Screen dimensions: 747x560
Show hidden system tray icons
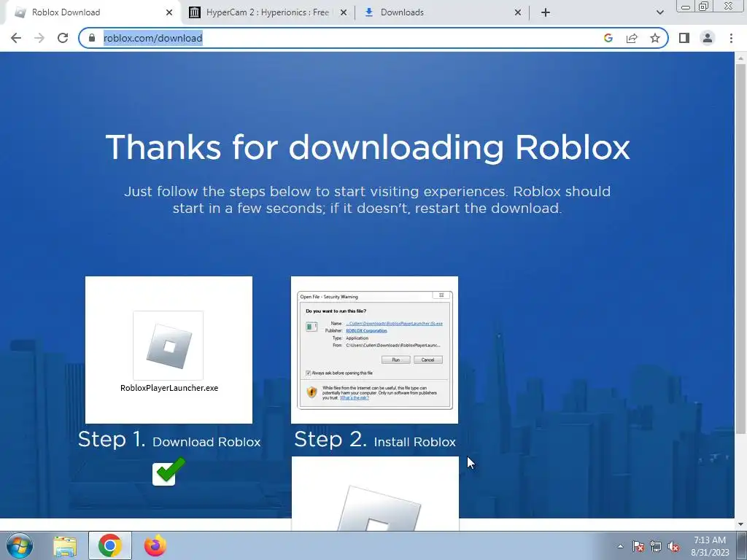(x=620, y=546)
